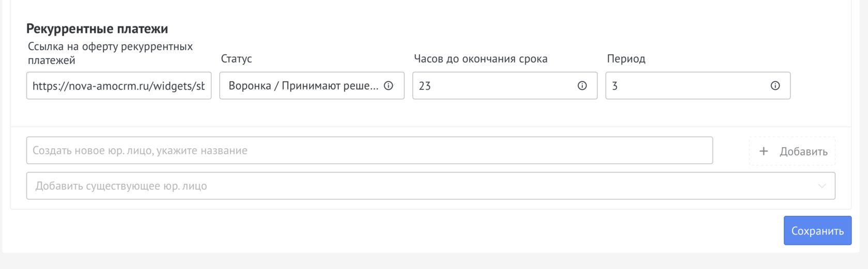Click the Период field label
This screenshot has height=269, width=868.
click(x=626, y=59)
